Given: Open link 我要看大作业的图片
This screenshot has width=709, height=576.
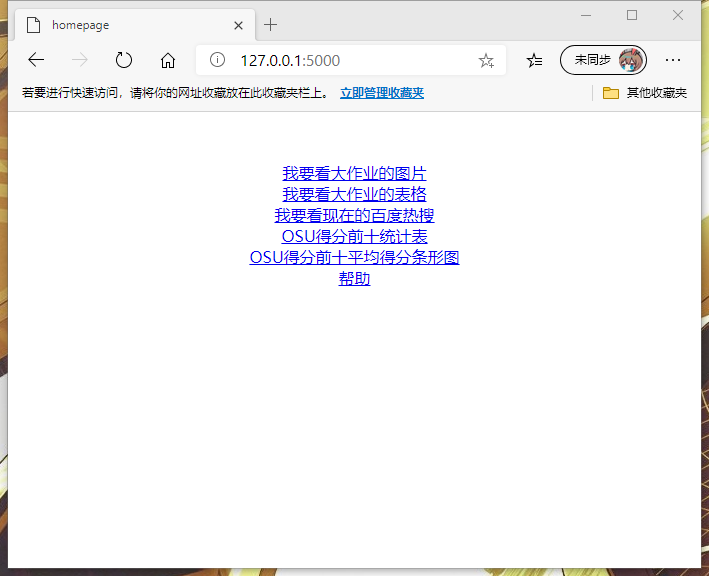Looking at the screenshot, I should tap(354, 173).
